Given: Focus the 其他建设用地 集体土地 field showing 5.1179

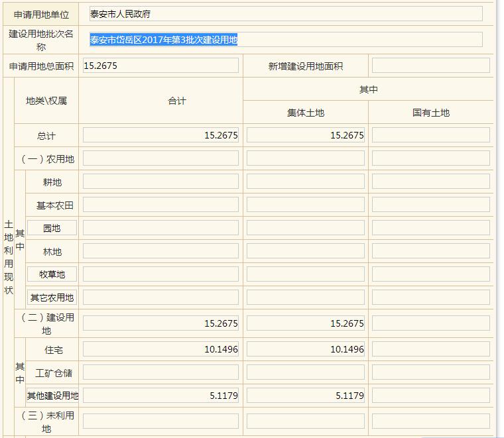Looking at the screenshot, I should [x=305, y=396].
